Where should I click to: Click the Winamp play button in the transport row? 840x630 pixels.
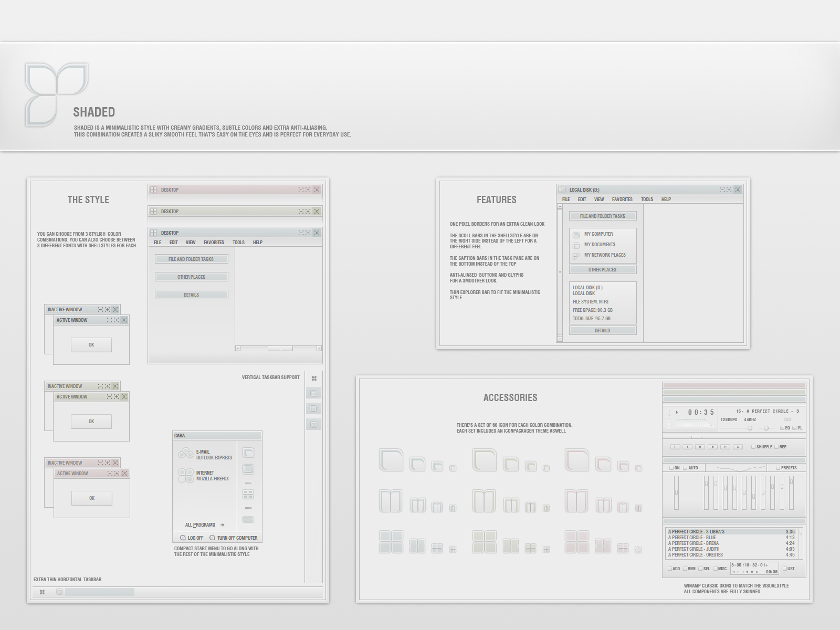[x=688, y=447]
